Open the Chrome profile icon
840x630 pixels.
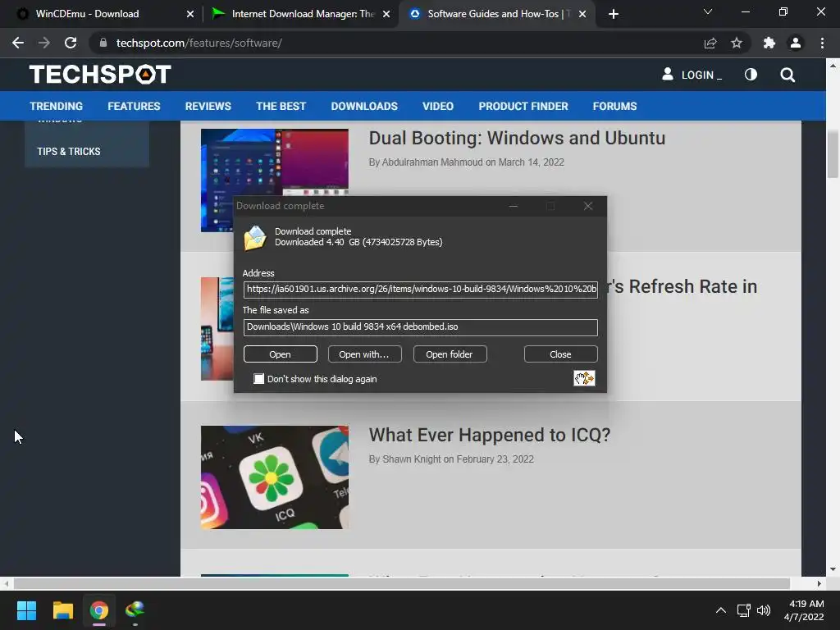point(796,43)
